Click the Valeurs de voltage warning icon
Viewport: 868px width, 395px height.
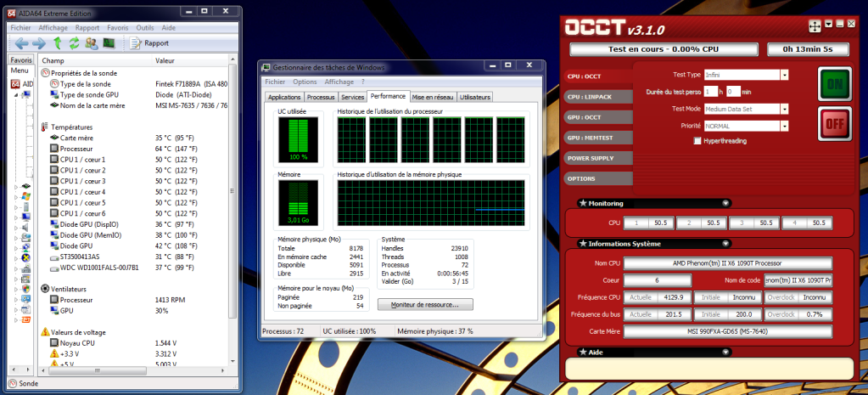(x=45, y=332)
